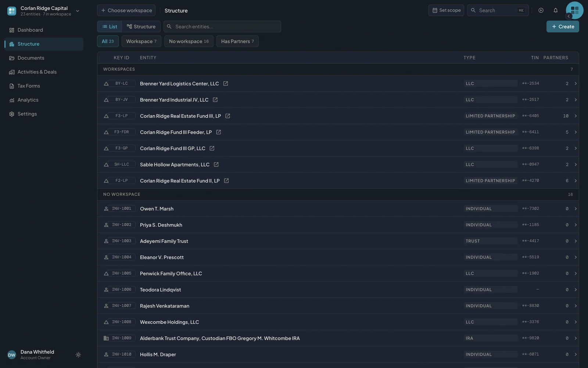
Task: Expand Penwick Family Office row chevron
Action: [x=576, y=273]
